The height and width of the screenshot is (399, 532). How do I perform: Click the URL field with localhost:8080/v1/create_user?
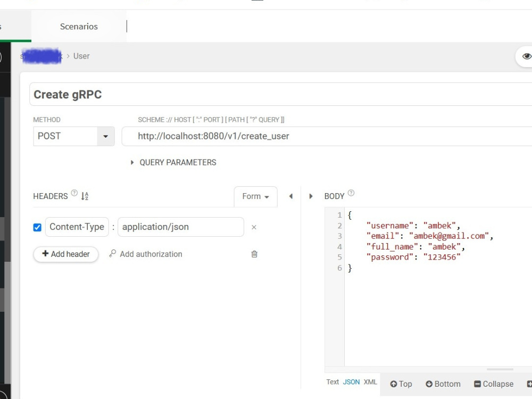(x=327, y=136)
